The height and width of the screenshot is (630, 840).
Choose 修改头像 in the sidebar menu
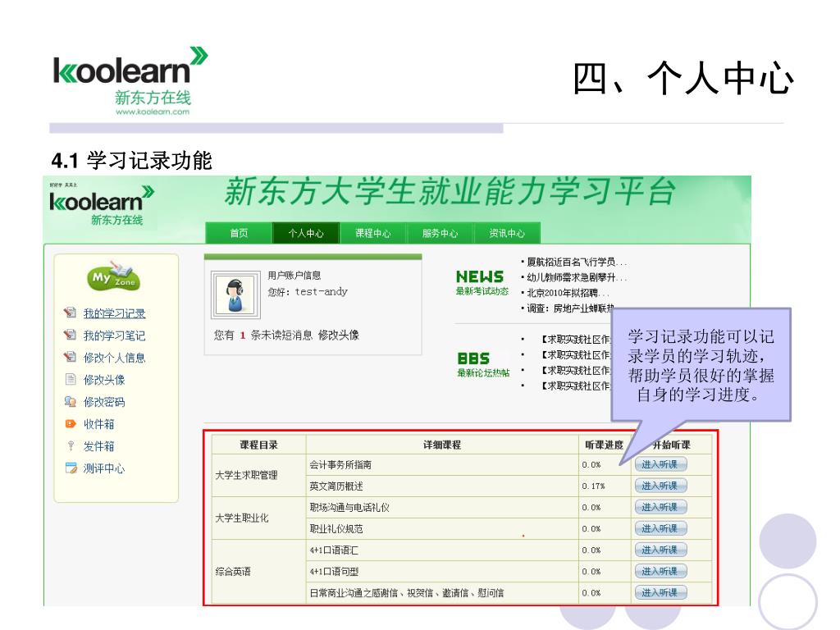(x=104, y=380)
